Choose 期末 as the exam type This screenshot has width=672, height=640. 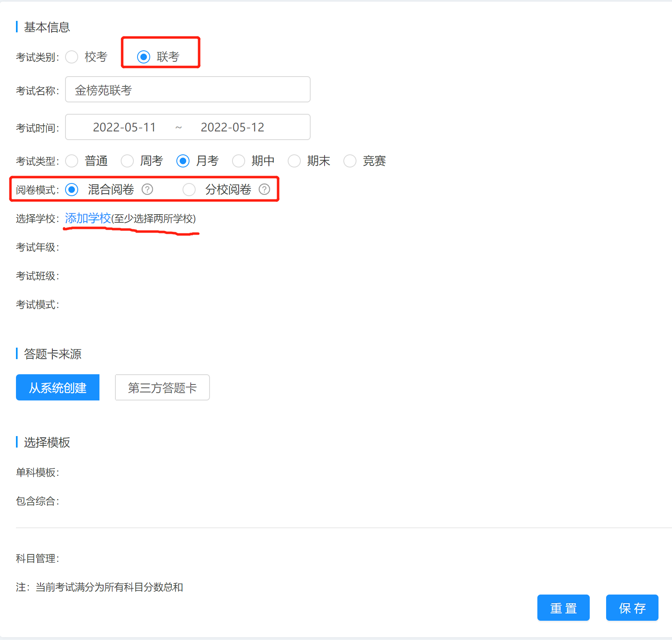(294, 161)
